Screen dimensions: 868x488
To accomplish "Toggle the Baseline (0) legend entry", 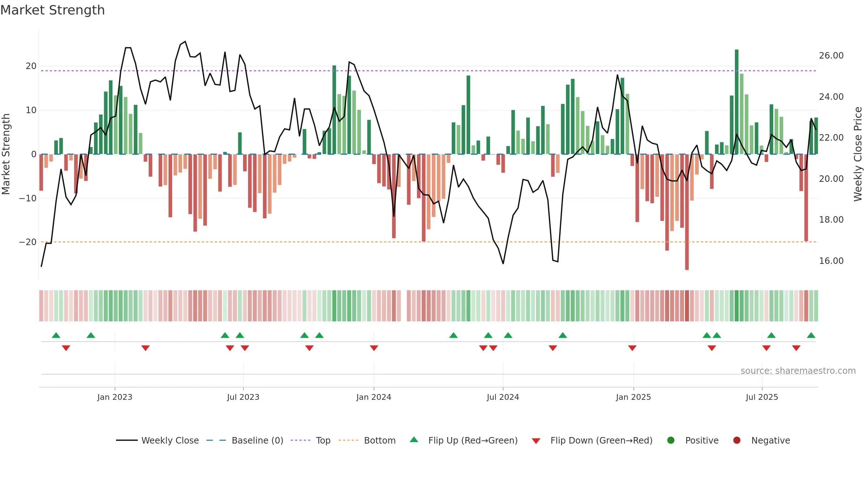I will 245,440.
